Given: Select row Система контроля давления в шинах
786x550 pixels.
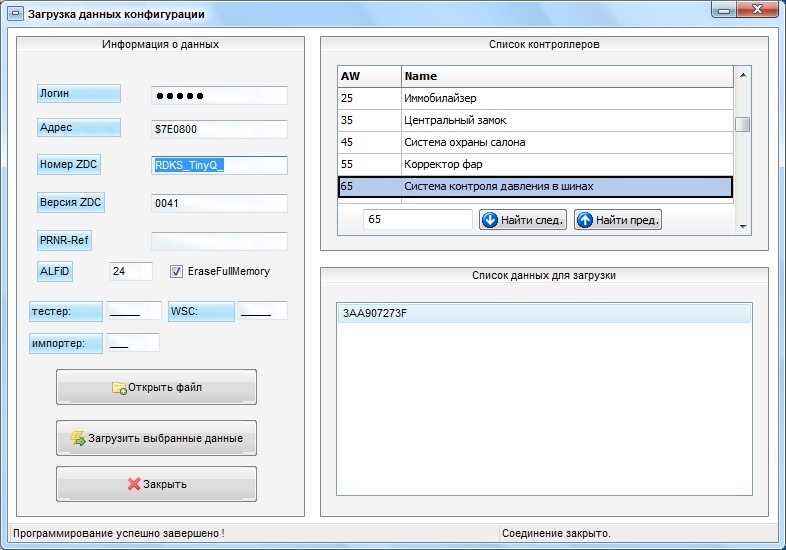Looking at the screenshot, I should [535, 187].
